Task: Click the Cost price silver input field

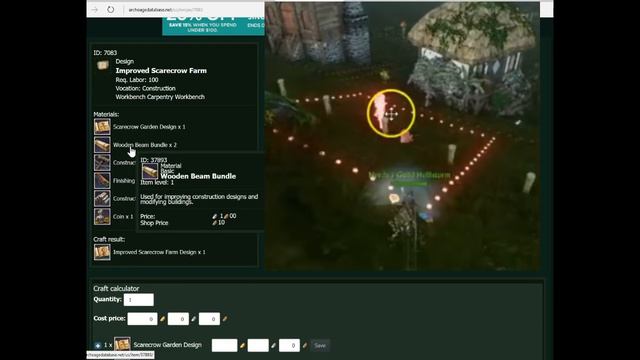Action: tap(178, 319)
